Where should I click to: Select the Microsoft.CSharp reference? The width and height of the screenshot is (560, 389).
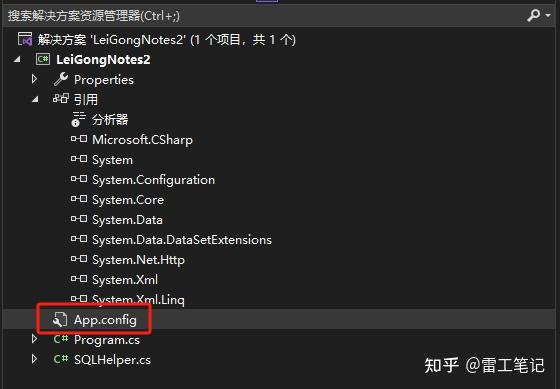pos(142,140)
